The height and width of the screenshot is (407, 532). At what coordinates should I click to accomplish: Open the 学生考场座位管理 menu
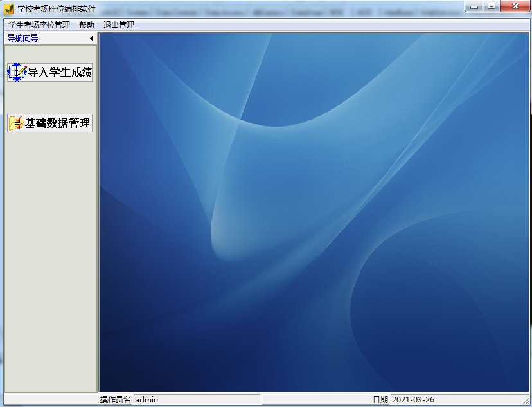pos(39,25)
